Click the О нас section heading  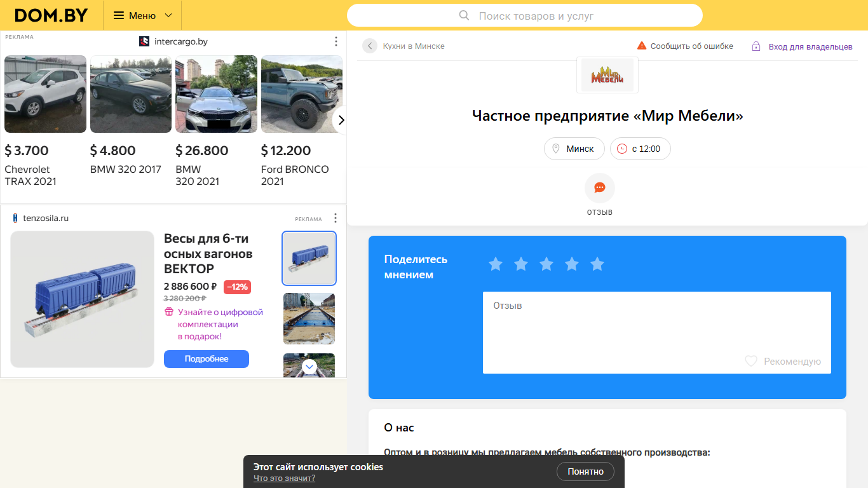(399, 428)
